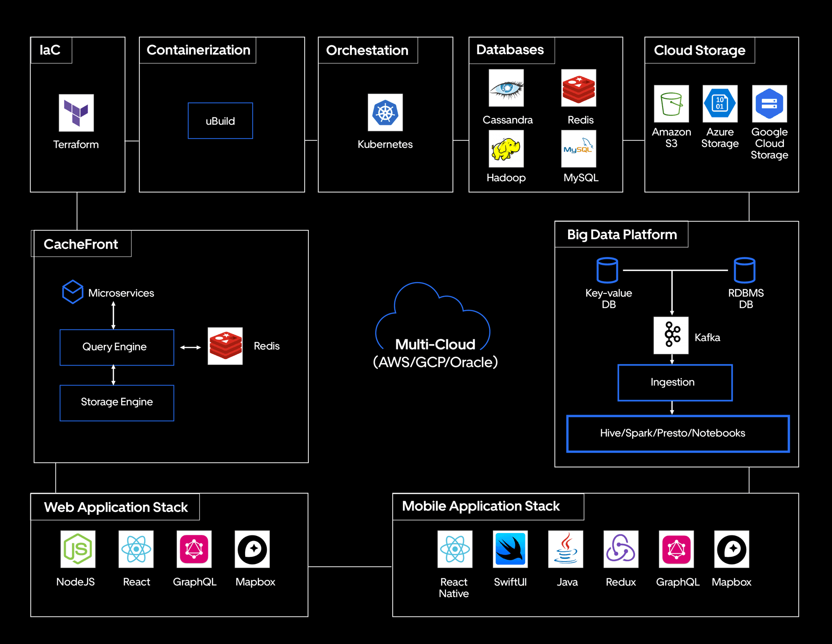Click the Key-value DB label

coord(609,299)
